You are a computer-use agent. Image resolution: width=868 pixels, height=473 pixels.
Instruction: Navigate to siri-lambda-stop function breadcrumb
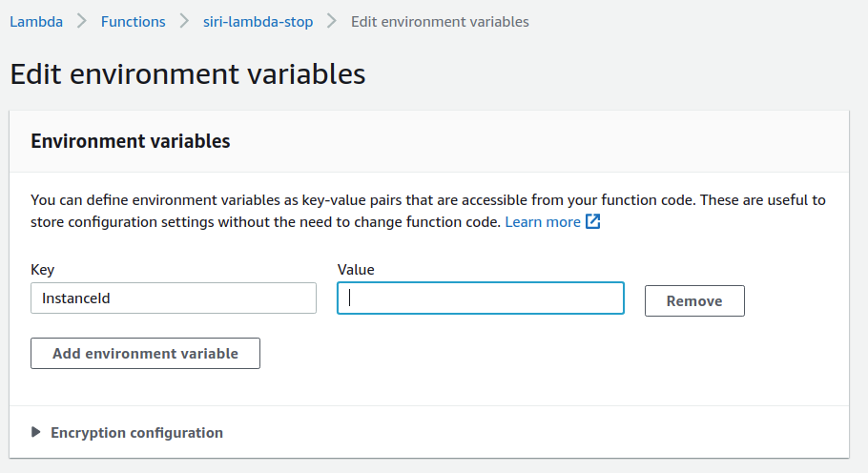point(258,21)
